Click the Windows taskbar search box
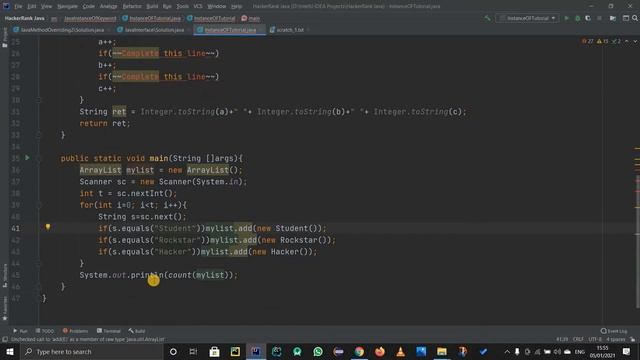The image size is (640, 360). (91, 351)
